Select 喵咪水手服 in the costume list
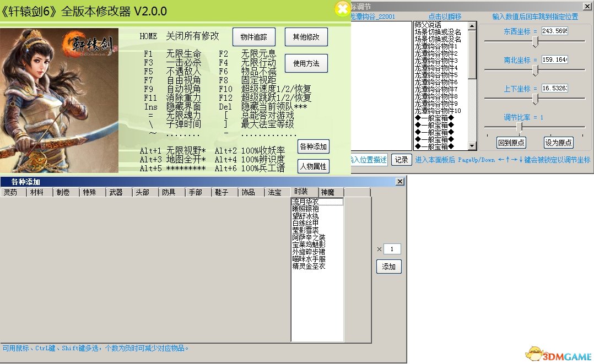The width and height of the screenshot is (594, 364). click(x=309, y=259)
